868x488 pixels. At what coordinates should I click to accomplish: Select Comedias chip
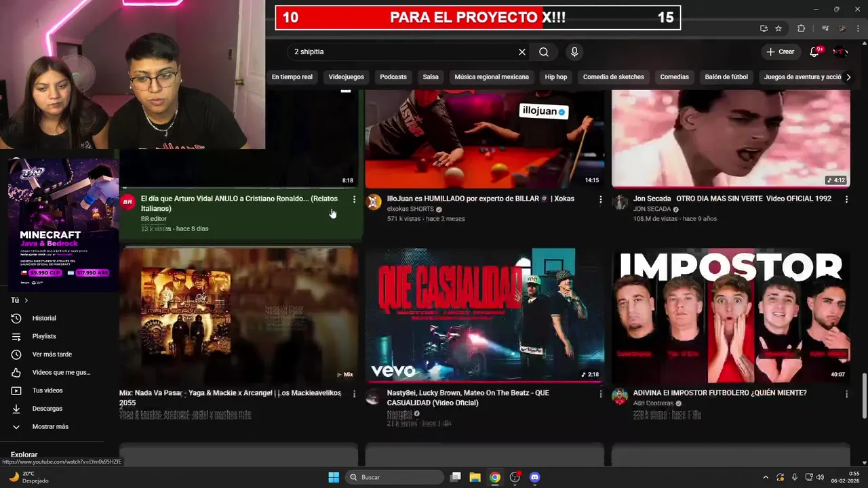click(x=674, y=77)
